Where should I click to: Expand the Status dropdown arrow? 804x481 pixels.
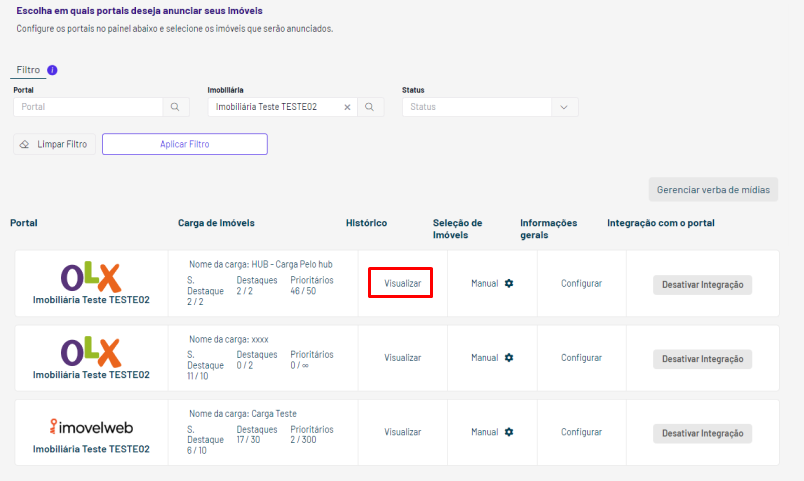click(564, 107)
